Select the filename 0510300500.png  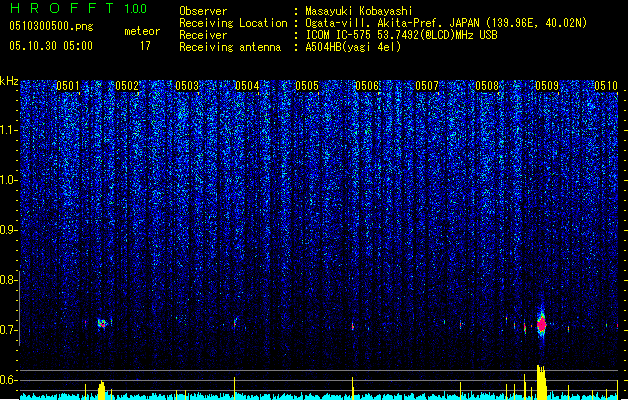coord(51,26)
